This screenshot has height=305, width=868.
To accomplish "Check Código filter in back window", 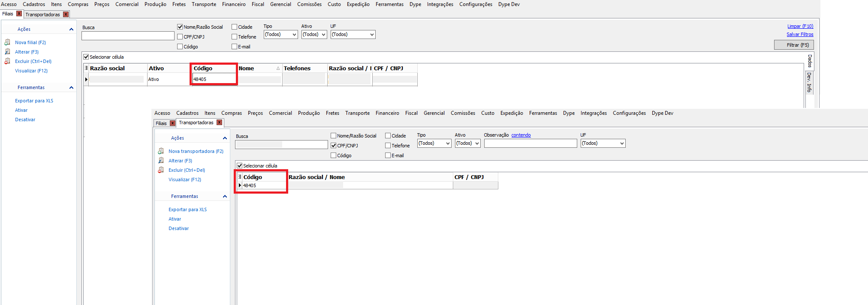I will (180, 47).
